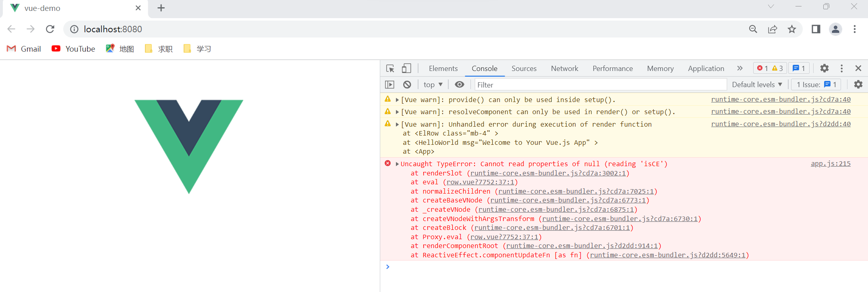Open the Elements panel tab
Image resolution: width=868 pixels, height=292 pixels.
(443, 68)
